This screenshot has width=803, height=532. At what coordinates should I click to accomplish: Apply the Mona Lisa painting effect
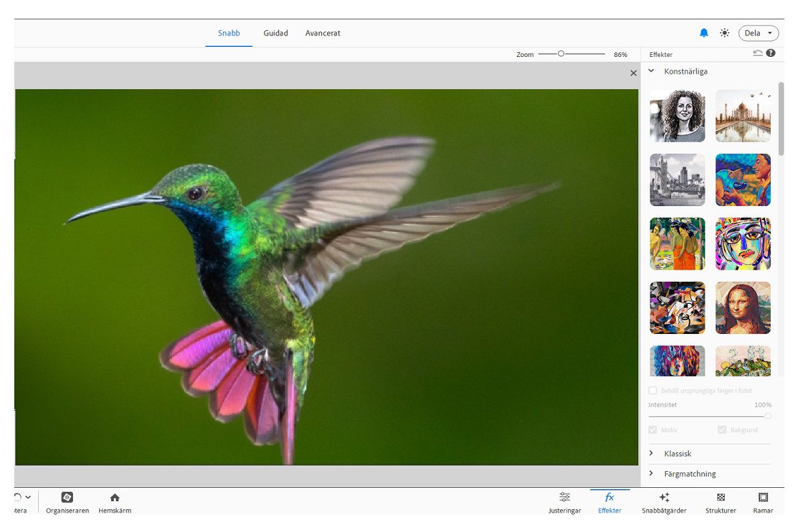[x=743, y=308]
